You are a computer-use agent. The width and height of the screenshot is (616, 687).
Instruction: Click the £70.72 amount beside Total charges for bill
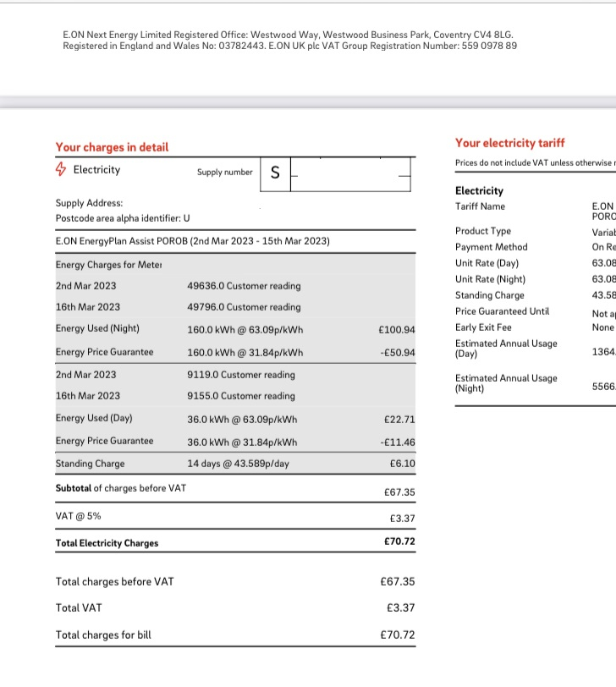[x=398, y=635]
